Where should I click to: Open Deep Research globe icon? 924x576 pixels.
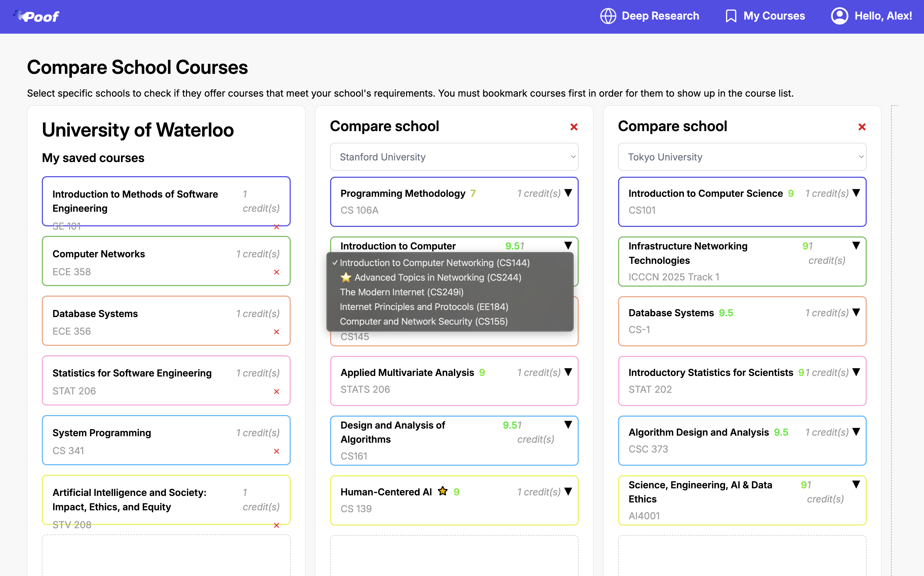coord(608,16)
